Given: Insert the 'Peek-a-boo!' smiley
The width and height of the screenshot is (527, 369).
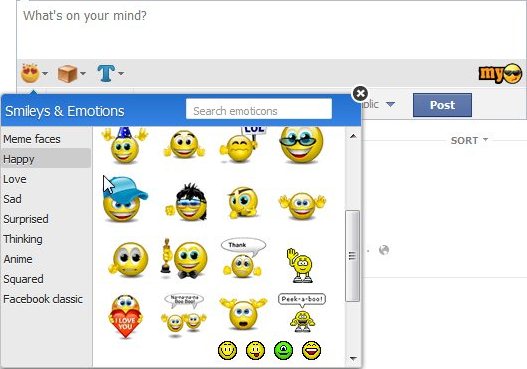Looking at the screenshot, I should point(302,313).
